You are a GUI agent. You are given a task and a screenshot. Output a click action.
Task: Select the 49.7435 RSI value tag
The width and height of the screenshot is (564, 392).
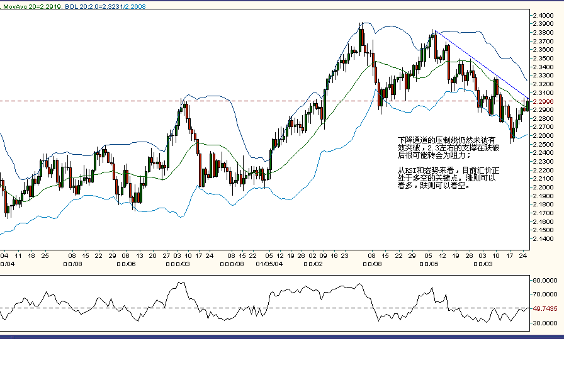pyautogui.click(x=545, y=309)
